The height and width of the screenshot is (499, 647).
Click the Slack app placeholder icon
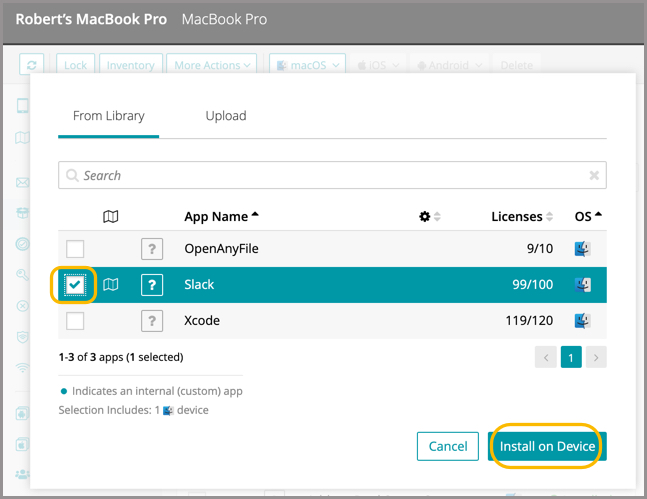pos(151,285)
